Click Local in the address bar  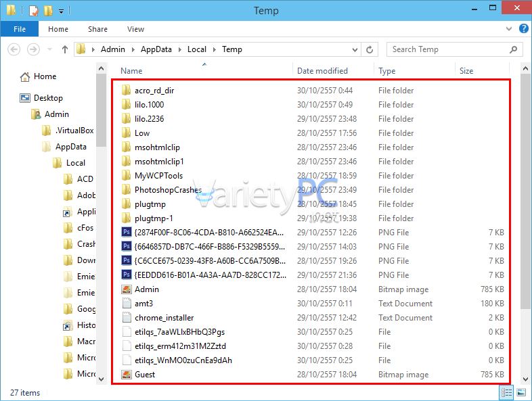[x=197, y=49]
